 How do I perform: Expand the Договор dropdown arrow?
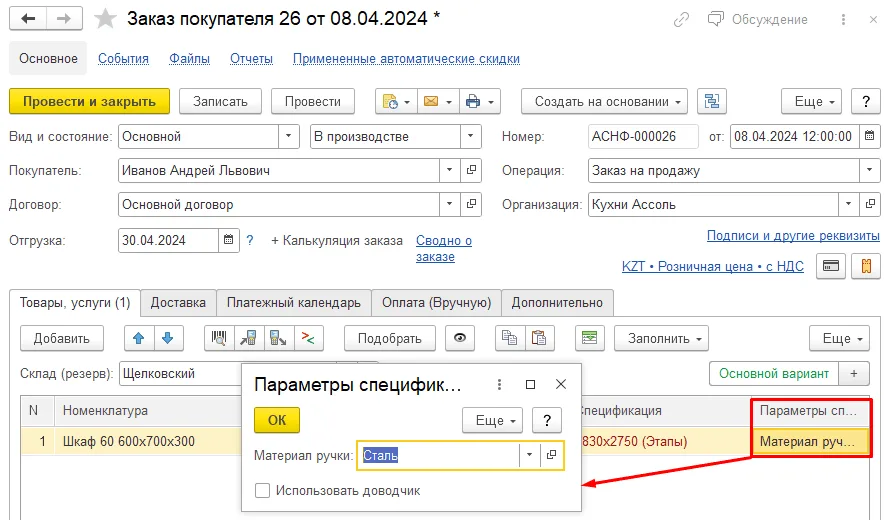[450, 204]
